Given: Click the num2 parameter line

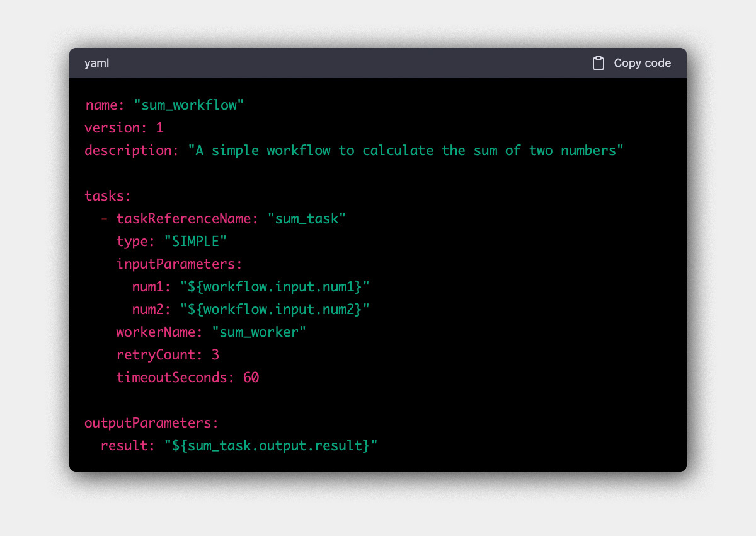Looking at the screenshot, I should tap(249, 309).
